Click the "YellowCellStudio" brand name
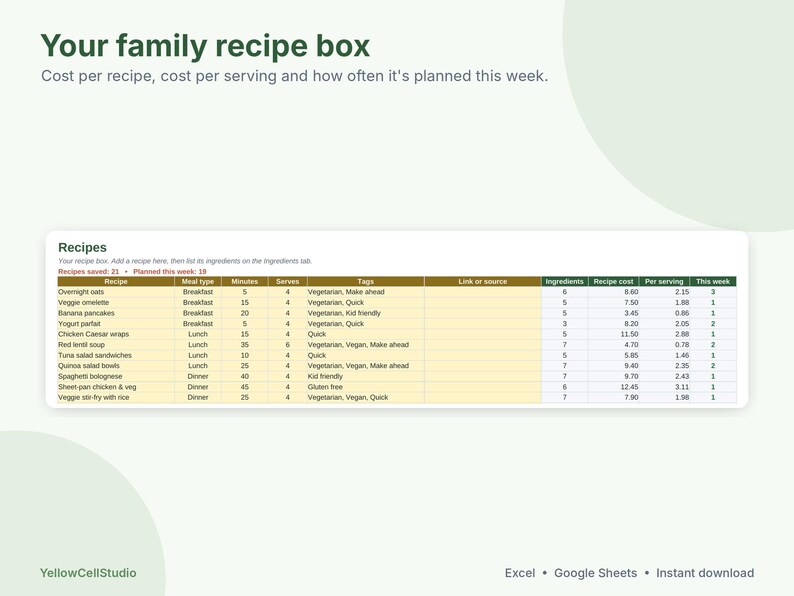Screen dimensions: 794x596 click(88, 573)
